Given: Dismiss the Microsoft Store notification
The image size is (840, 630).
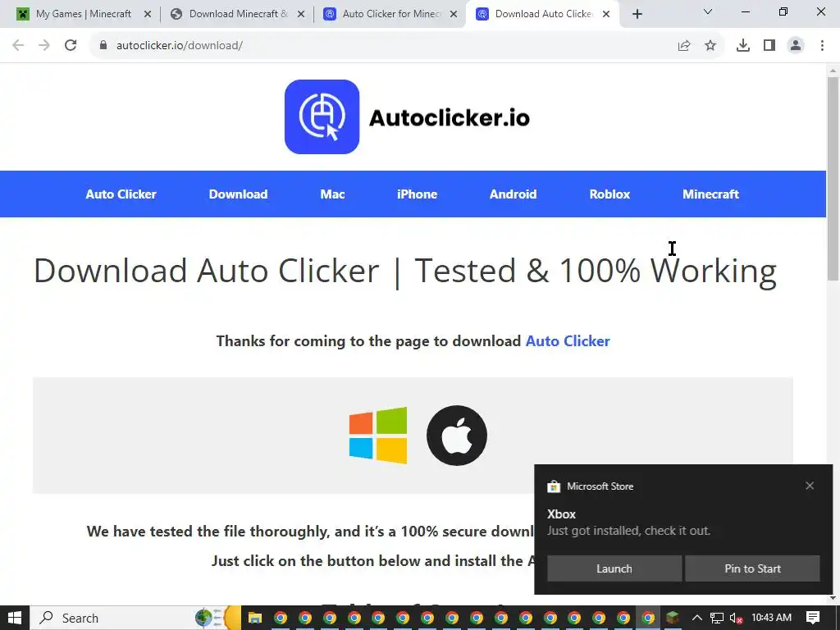Looking at the screenshot, I should 810,486.
